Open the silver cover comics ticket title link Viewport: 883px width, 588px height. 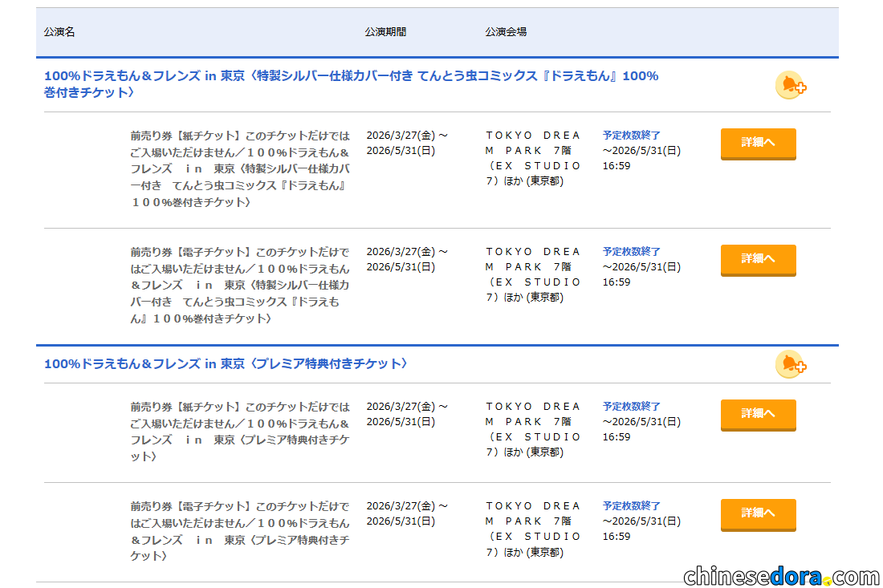tap(351, 84)
